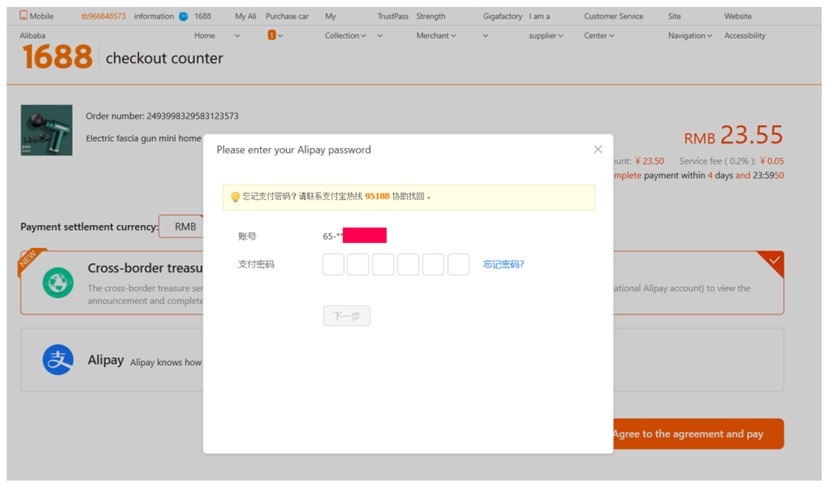Open the Site Navigation dropdown

(690, 36)
